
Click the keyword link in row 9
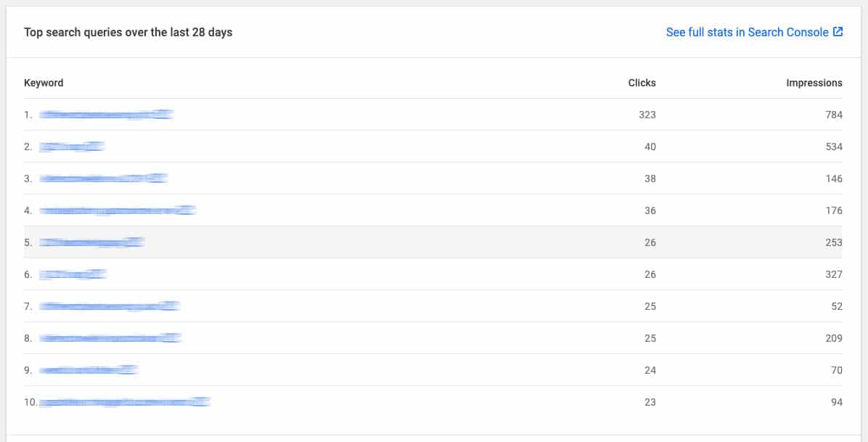click(x=88, y=370)
